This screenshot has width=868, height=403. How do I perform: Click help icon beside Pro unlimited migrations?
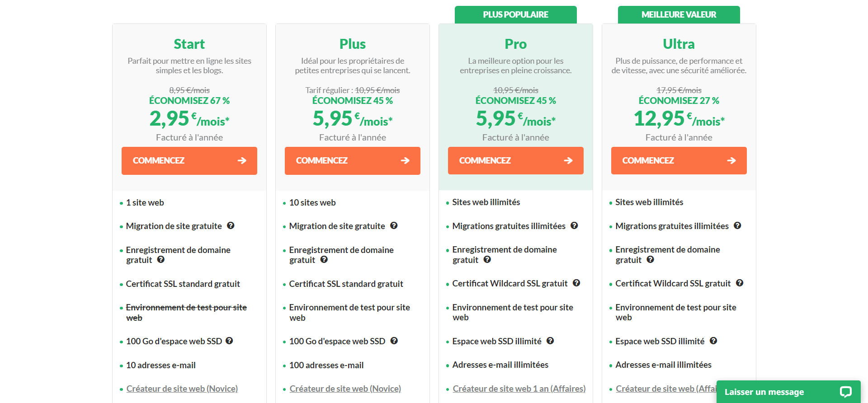(x=574, y=225)
